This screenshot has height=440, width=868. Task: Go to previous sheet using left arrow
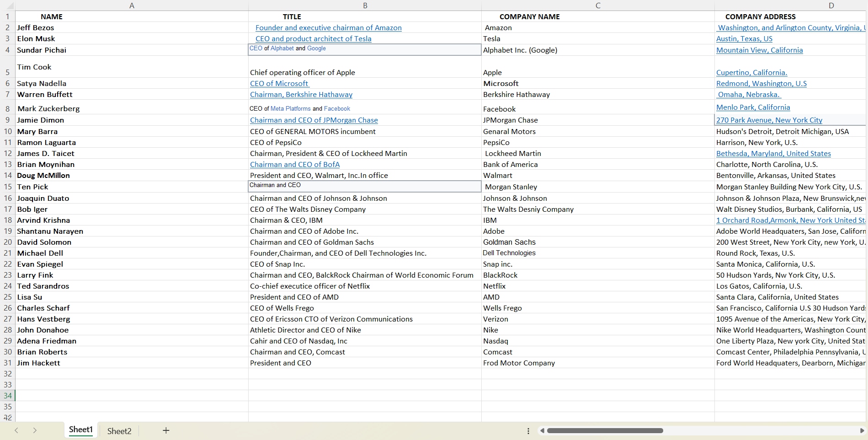16,430
